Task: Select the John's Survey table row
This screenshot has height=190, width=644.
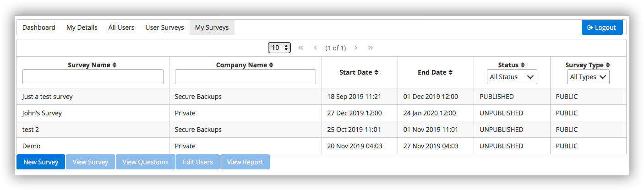Action: tap(322, 113)
